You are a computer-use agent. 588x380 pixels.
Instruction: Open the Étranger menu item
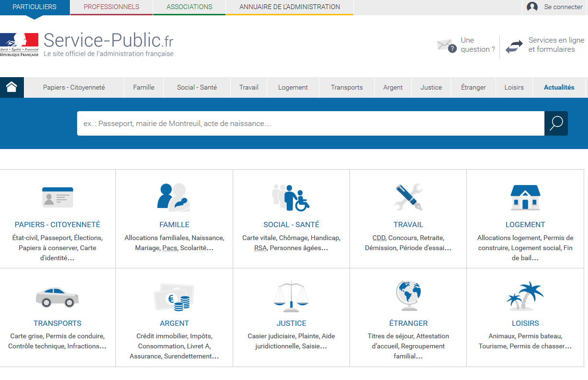(x=473, y=87)
